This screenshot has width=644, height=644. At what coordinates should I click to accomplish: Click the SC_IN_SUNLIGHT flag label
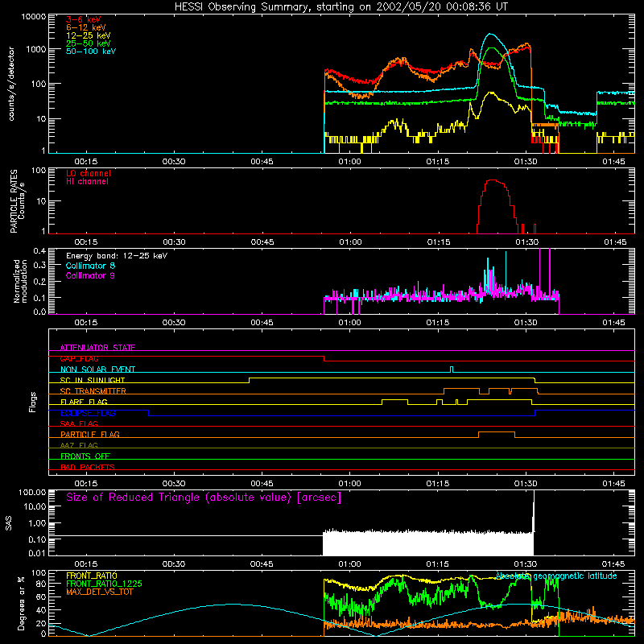[93, 380]
